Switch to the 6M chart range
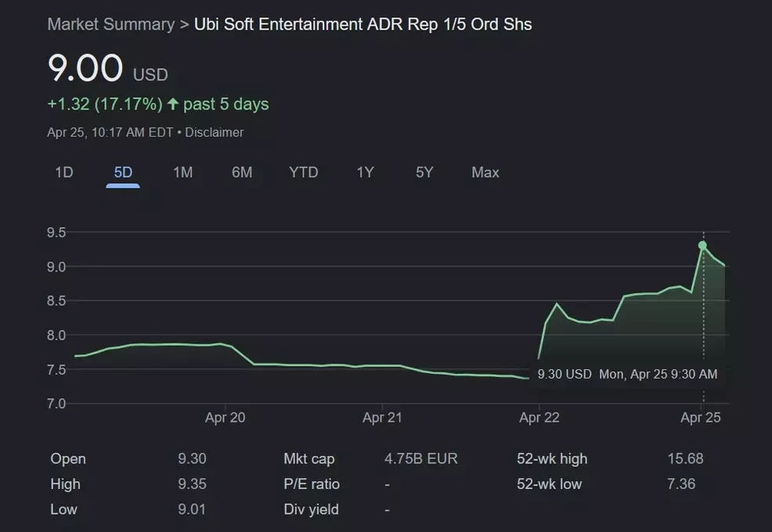 click(x=242, y=172)
